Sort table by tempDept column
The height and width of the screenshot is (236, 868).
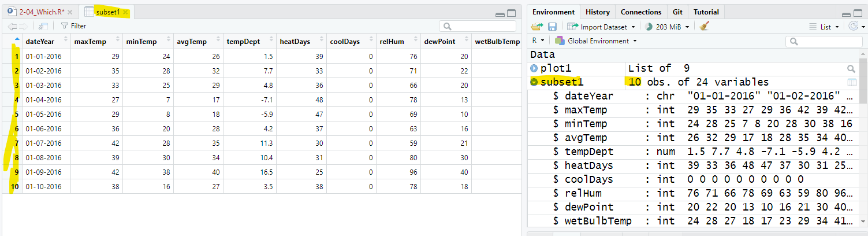point(250,41)
